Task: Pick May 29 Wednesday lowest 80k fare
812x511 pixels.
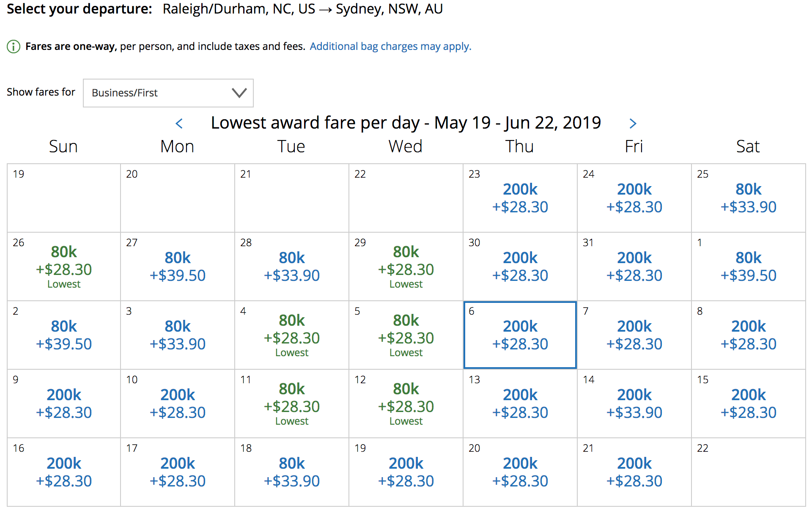Action: [x=406, y=266]
